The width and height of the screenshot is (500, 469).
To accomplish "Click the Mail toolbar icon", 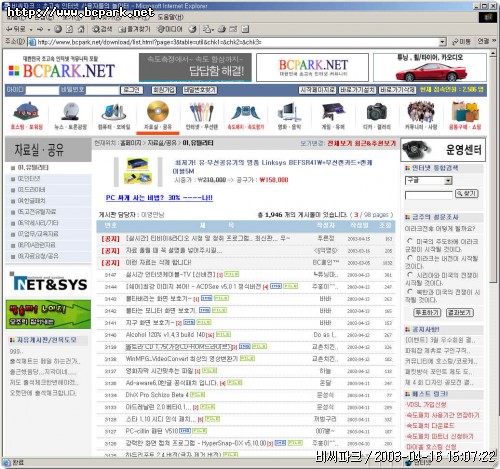I will (x=208, y=29).
